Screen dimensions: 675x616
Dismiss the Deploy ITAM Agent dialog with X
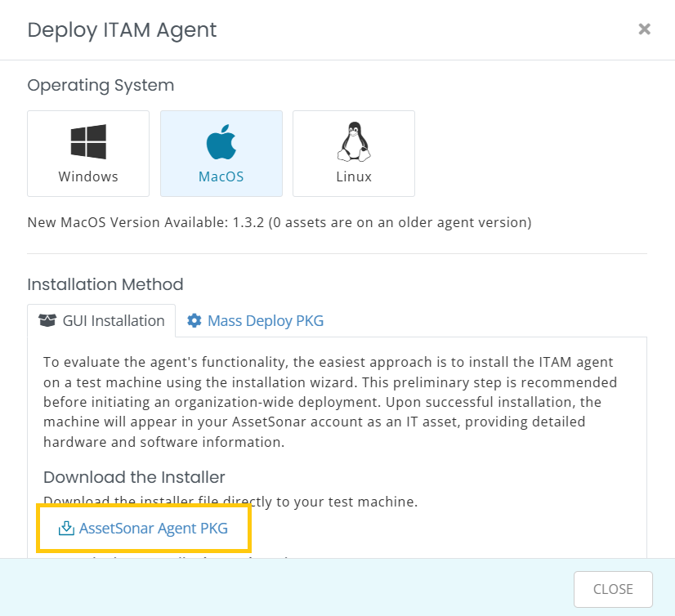coord(645,29)
